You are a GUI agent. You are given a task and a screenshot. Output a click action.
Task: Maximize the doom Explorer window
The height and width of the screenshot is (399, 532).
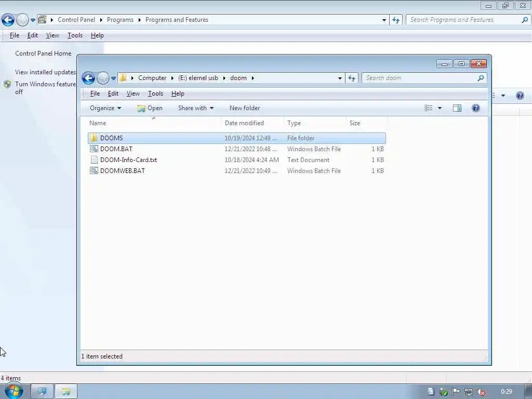[x=461, y=63]
